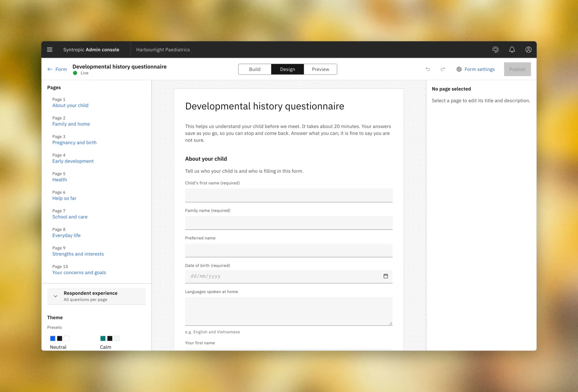
Task: Open the calendar picker in Date of birth
Action: [x=386, y=276]
